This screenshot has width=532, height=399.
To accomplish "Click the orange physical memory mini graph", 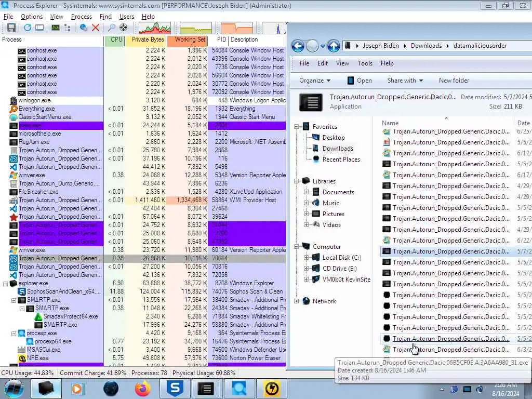I will click(237, 28).
